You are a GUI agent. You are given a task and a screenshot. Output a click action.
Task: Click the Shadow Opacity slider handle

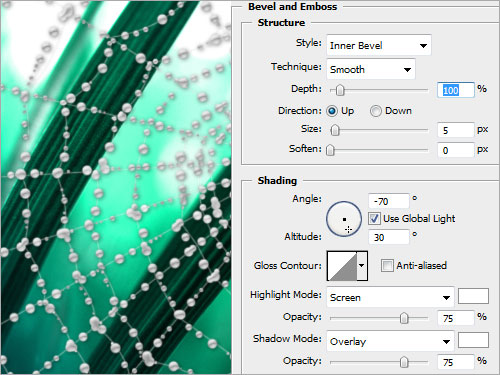click(x=404, y=362)
